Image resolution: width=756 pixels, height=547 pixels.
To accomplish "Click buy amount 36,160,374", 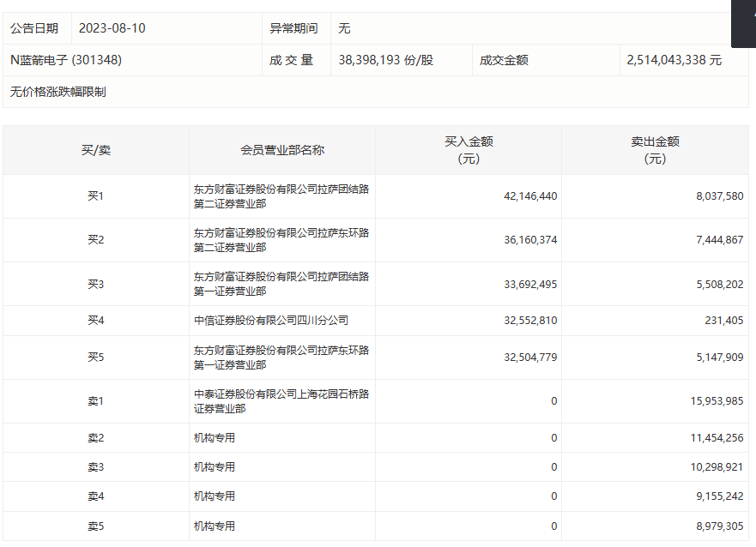I will (x=530, y=240).
